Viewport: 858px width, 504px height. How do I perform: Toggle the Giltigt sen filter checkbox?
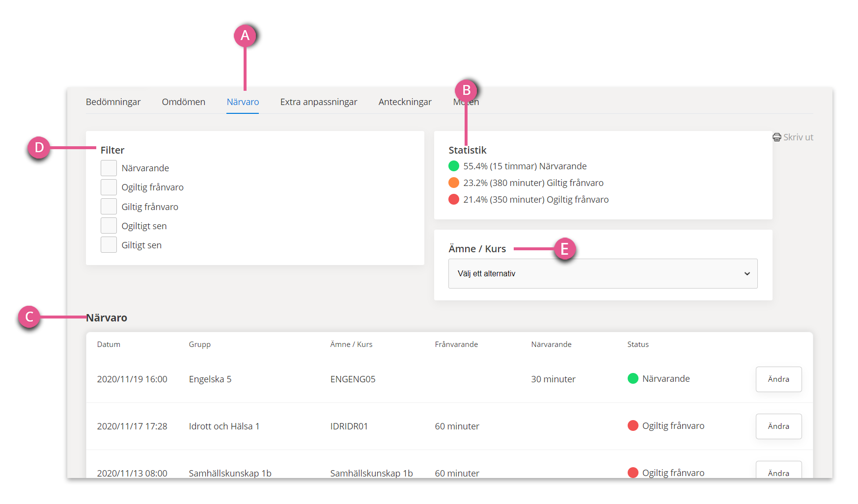(x=109, y=244)
